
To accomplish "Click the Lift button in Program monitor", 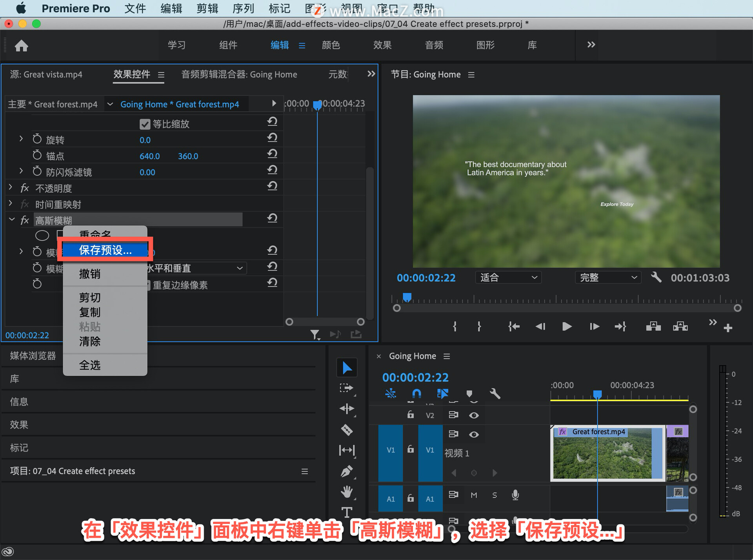I will (x=653, y=326).
